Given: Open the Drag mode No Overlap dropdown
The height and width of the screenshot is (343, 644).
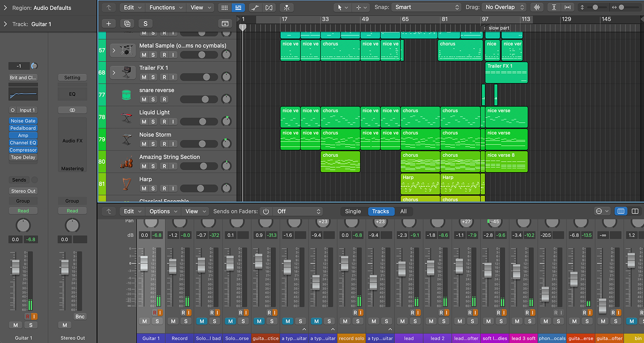Looking at the screenshot, I should click(x=504, y=7).
